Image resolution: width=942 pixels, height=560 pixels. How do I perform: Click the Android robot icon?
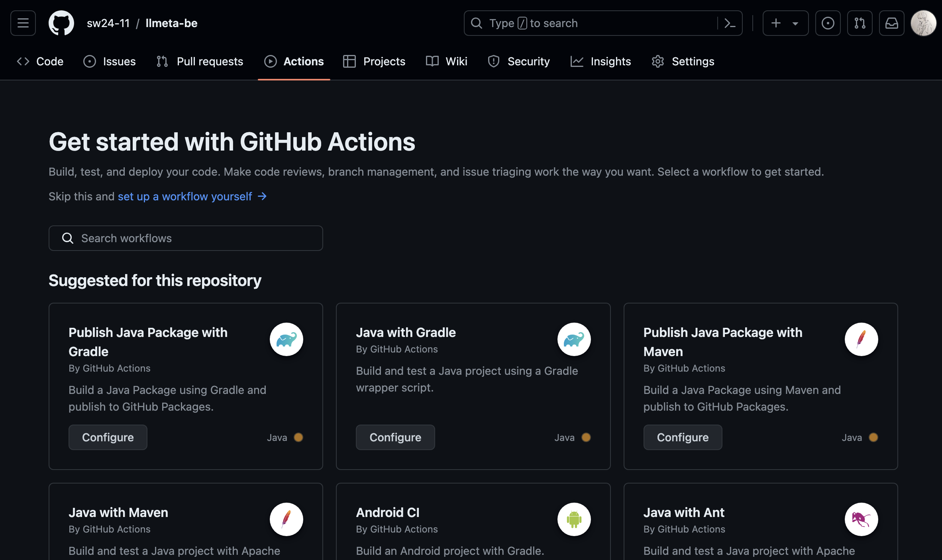coord(574,519)
